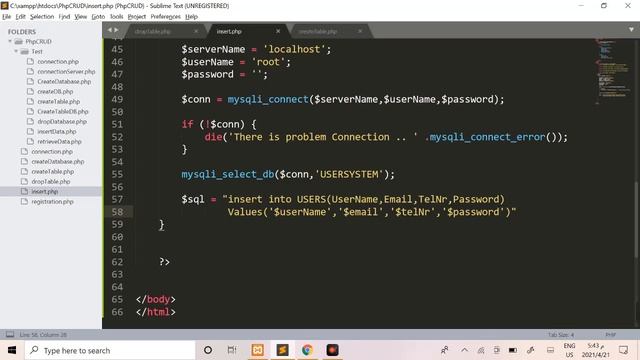Open the tab list dropdown arrow
The height and width of the screenshot is (360, 640).
coord(631,30)
